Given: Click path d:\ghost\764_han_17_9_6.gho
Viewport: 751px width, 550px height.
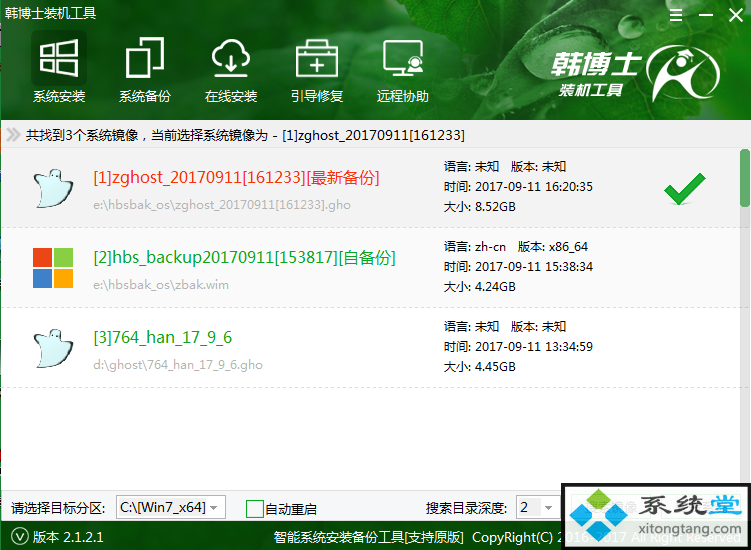Looking at the screenshot, I should coord(178,365).
